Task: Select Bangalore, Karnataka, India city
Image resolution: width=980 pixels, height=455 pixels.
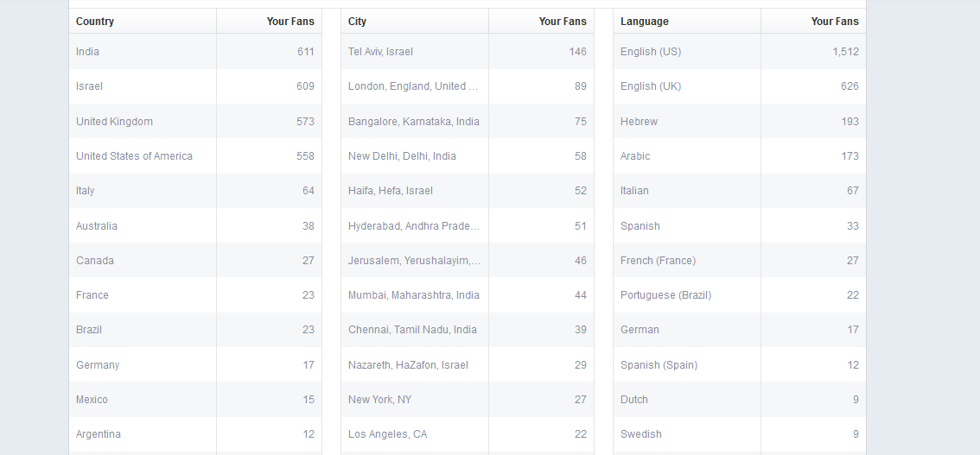Action: tap(414, 122)
